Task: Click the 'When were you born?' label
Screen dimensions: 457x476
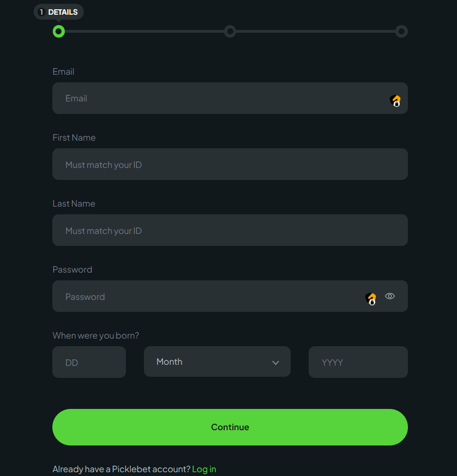Action: [95, 335]
